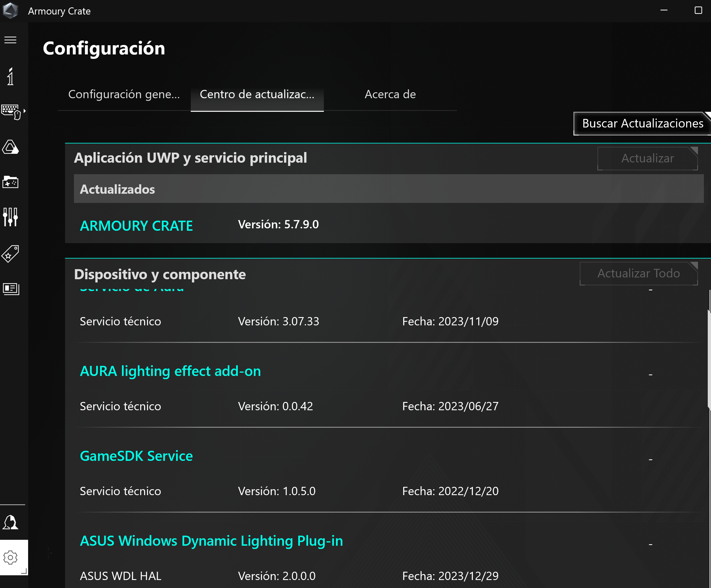Minimize the Armoury Crate window
The width and height of the screenshot is (711, 588).
click(664, 10)
